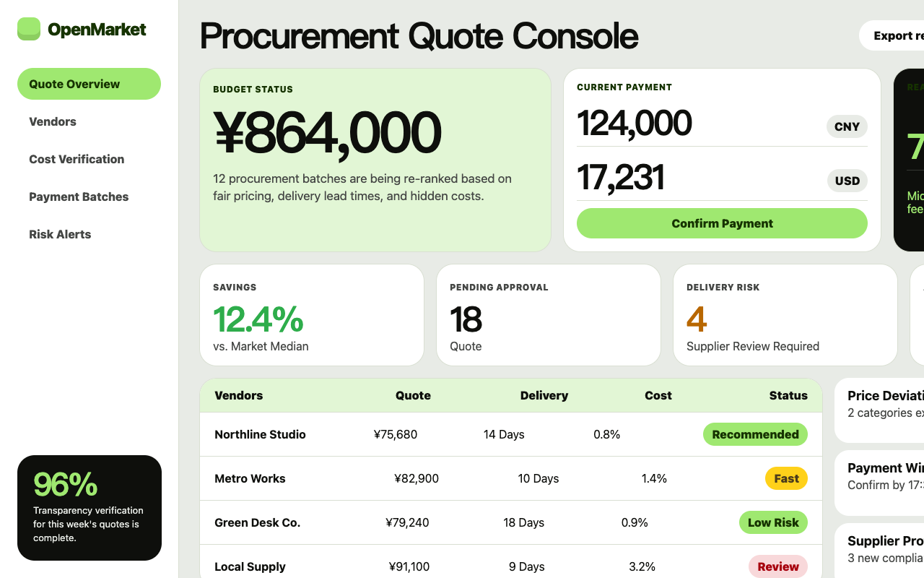Click the 14 Days delivery cell
The width and height of the screenshot is (924, 578).
[x=504, y=434]
